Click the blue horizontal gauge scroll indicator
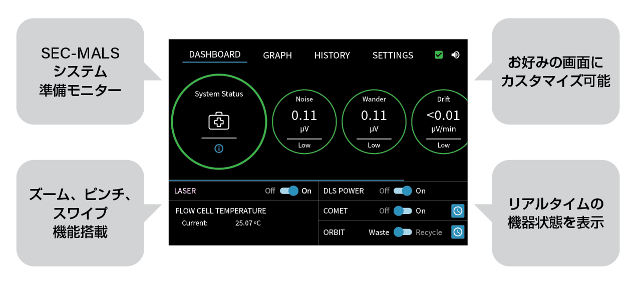Screen dimensions: 644x286 click(x=286, y=179)
